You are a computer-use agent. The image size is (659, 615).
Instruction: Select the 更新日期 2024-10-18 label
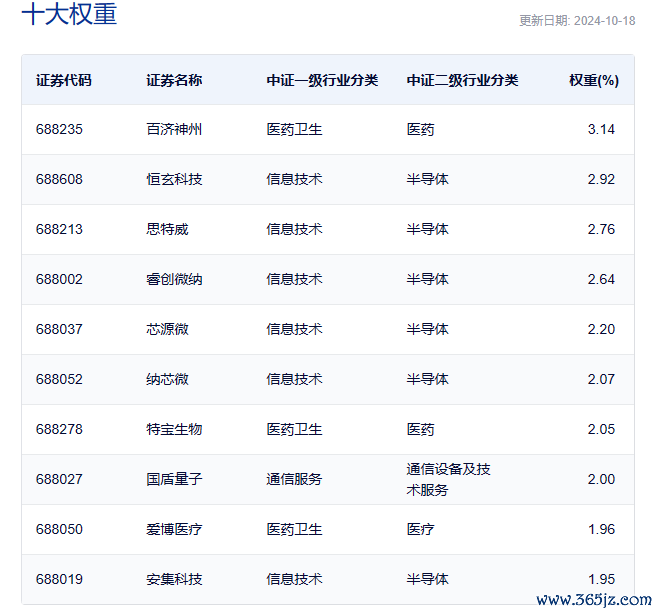tap(577, 21)
